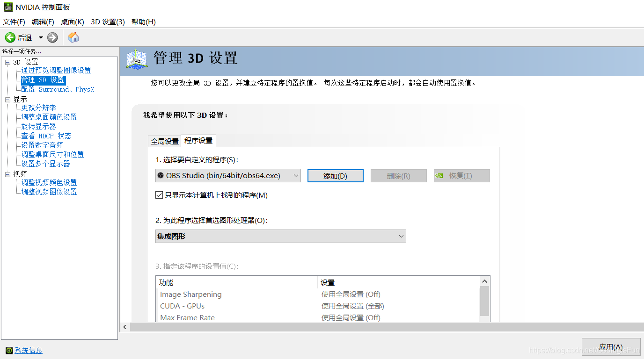Image resolution: width=644 pixels, height=359 pixels.
Task: Click the NVIDIA title bar icon
Action: (8, 7)
